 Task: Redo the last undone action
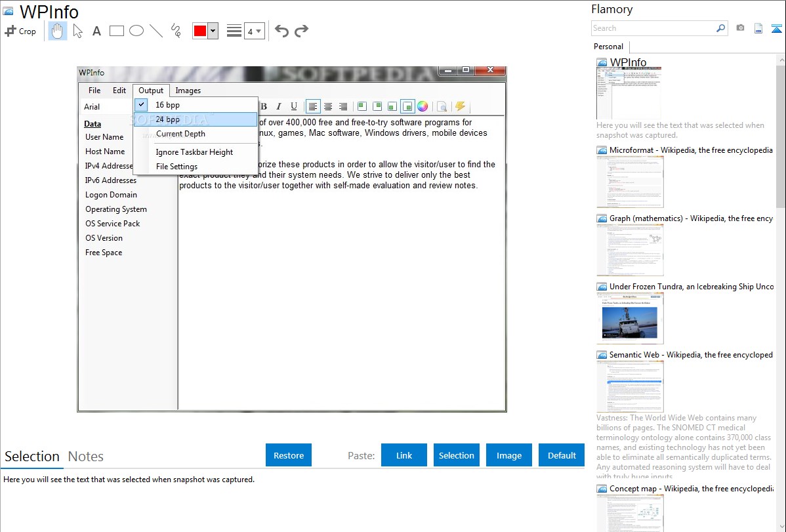pos(301,31)
